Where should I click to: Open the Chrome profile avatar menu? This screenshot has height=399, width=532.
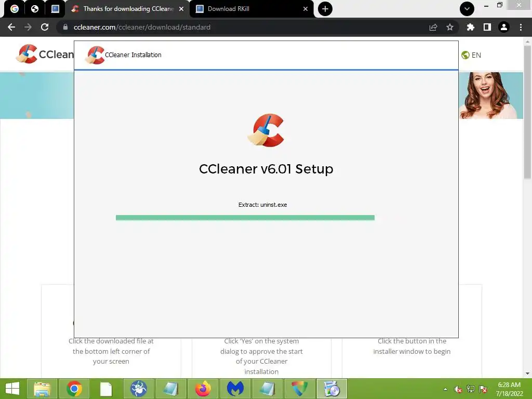pos(504,27)
